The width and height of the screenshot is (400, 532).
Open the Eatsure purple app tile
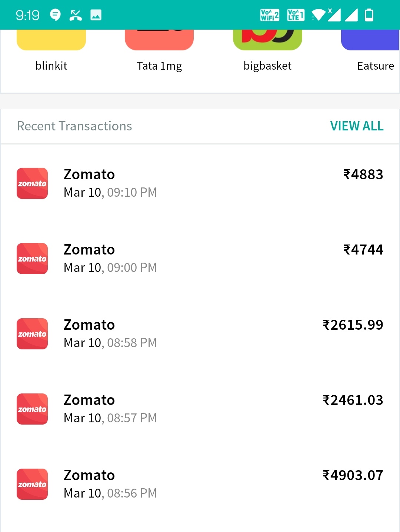coord(370,40)
